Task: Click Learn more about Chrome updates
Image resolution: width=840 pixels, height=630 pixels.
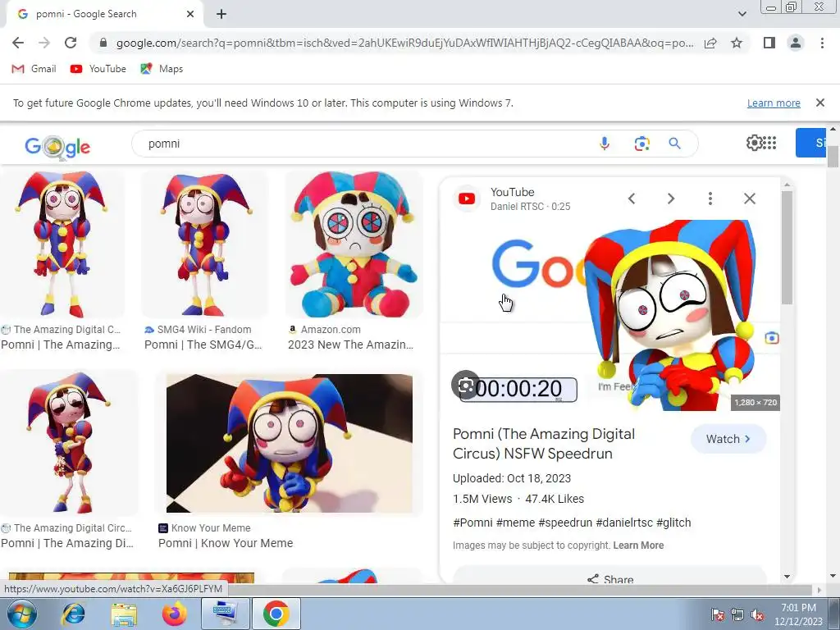Action: (774, 103)
